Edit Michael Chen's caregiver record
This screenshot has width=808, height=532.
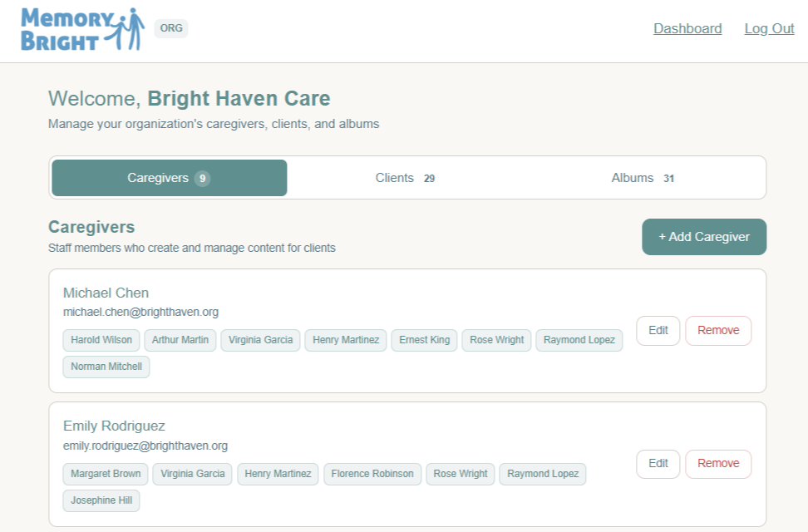[658, 331]
